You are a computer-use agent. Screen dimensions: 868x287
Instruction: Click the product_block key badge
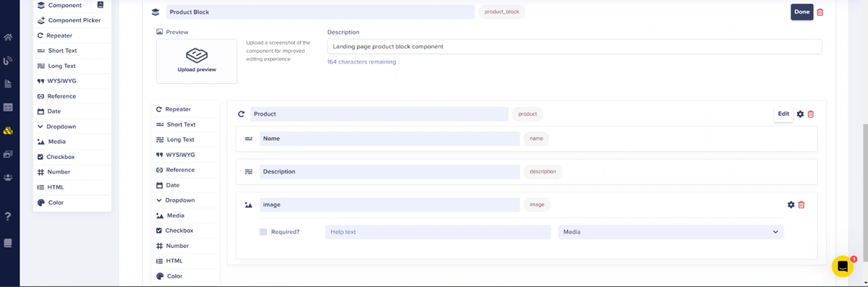pyautogui.click(x=502, y=12)
